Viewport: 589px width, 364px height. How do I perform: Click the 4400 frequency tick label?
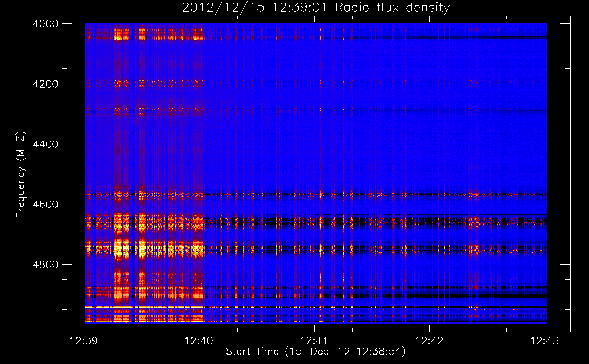(x=46, y=144)
